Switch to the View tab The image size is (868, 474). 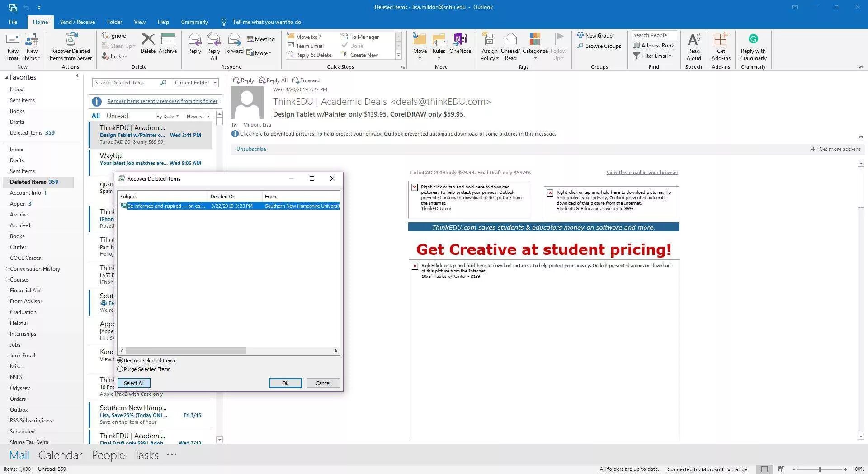[x=140, y=22]
